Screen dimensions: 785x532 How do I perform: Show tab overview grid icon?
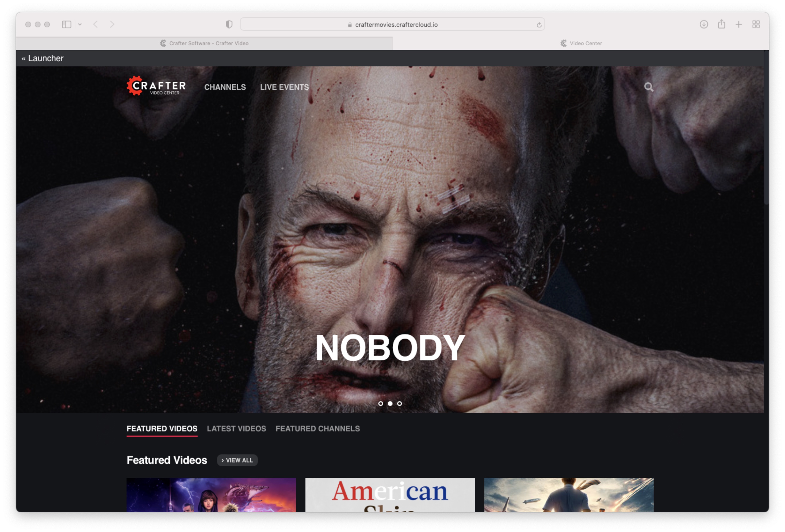(x=756, y=24)
